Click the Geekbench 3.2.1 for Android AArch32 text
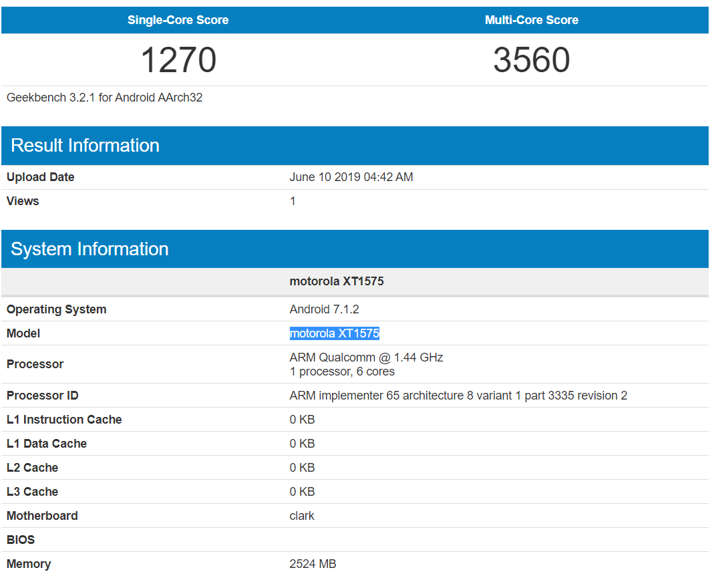This screenshot has height=588, width=712. [x=104, y=98]
